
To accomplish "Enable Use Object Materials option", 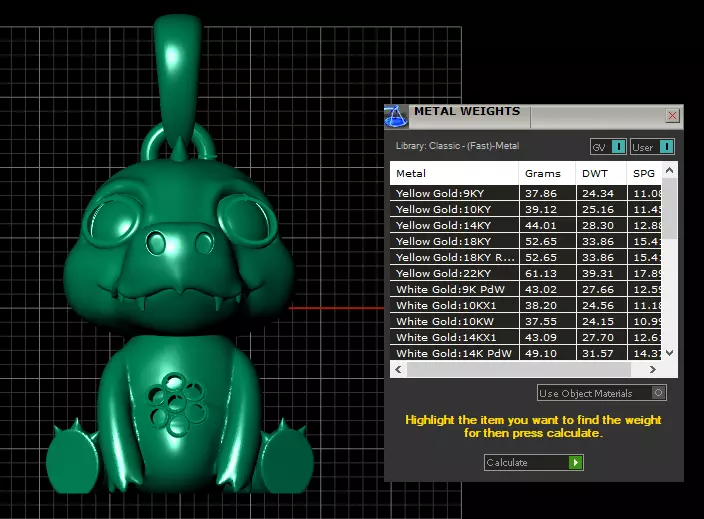I will click(602, 393).
